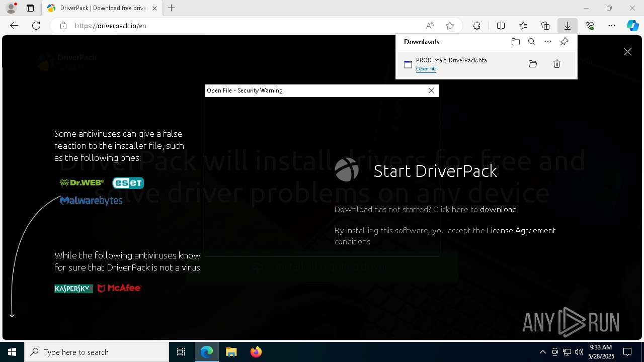Pin the Downloads panel
644x362 pixels.
click(x=564, y=42)
